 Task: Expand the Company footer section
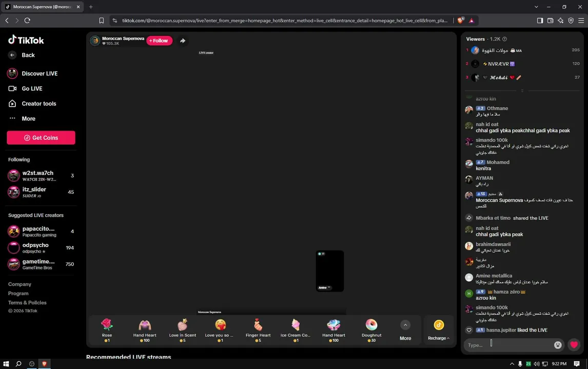pos(19,284)
